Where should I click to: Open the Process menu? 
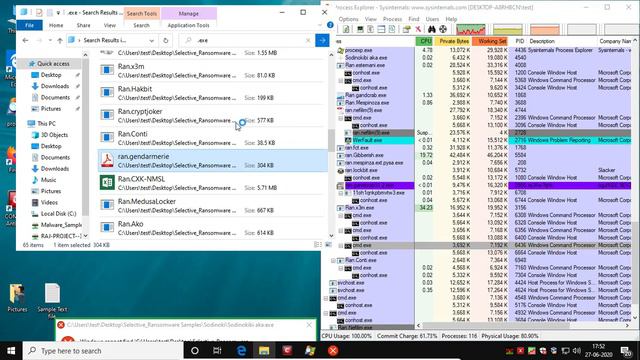coord(392,19)
